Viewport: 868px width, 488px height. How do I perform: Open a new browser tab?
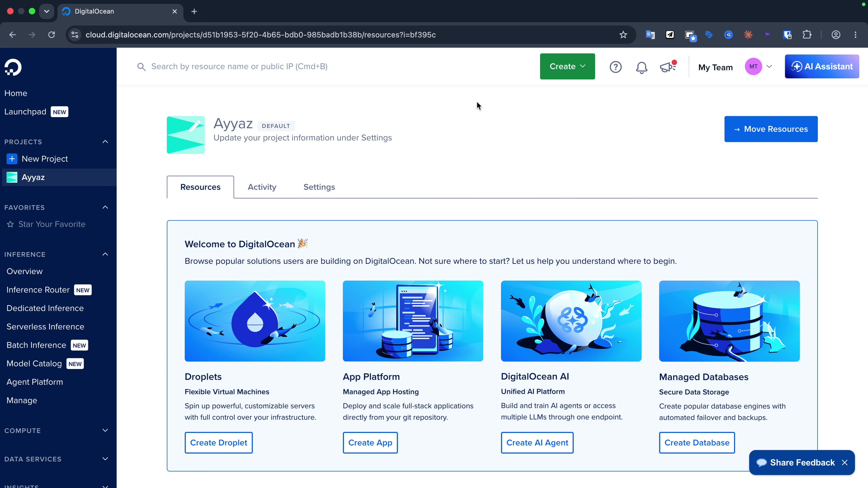[194, 11]
